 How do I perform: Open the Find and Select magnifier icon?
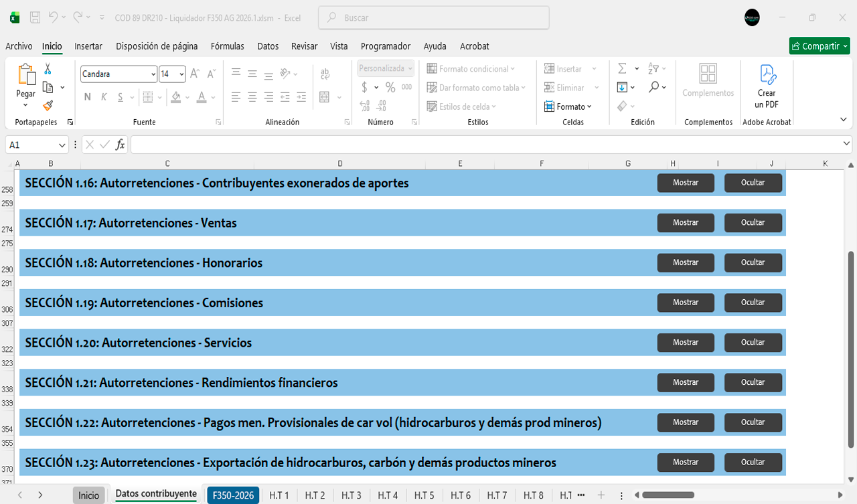pos(653,87)
